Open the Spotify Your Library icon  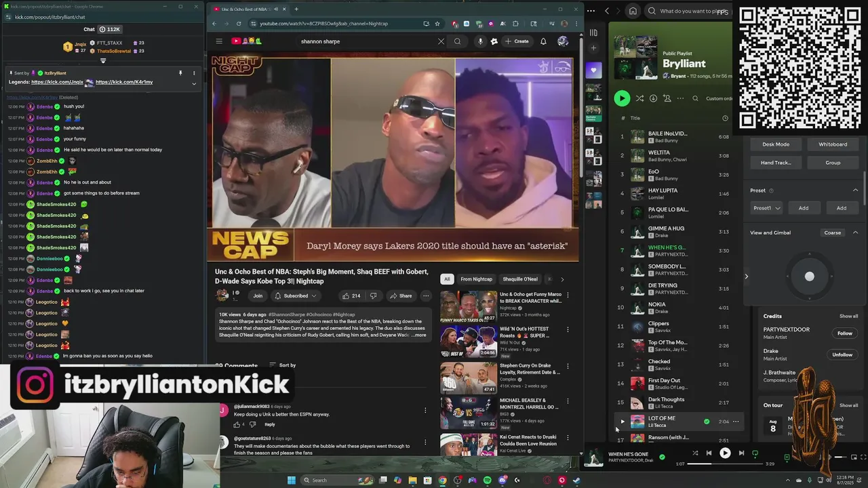point(593,32)
